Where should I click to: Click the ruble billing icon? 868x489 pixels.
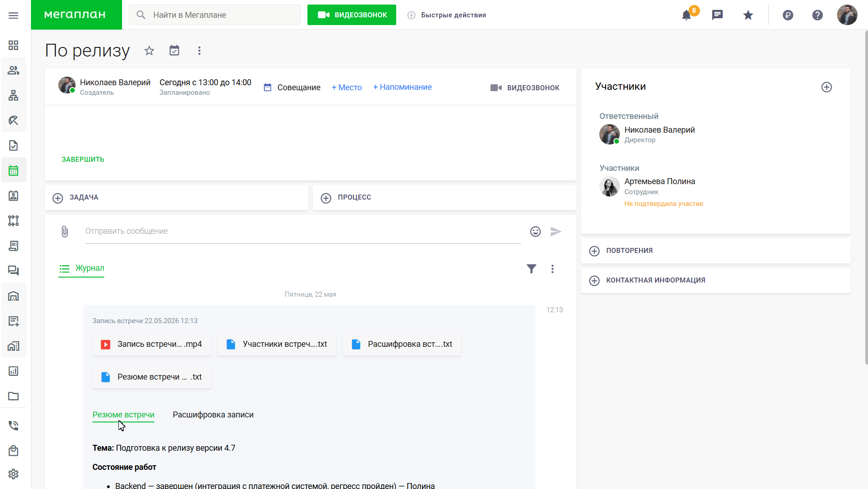(x=788, y=15)
